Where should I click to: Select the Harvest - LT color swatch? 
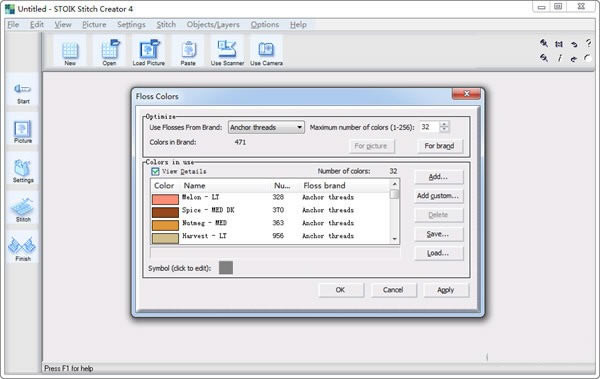165,238
